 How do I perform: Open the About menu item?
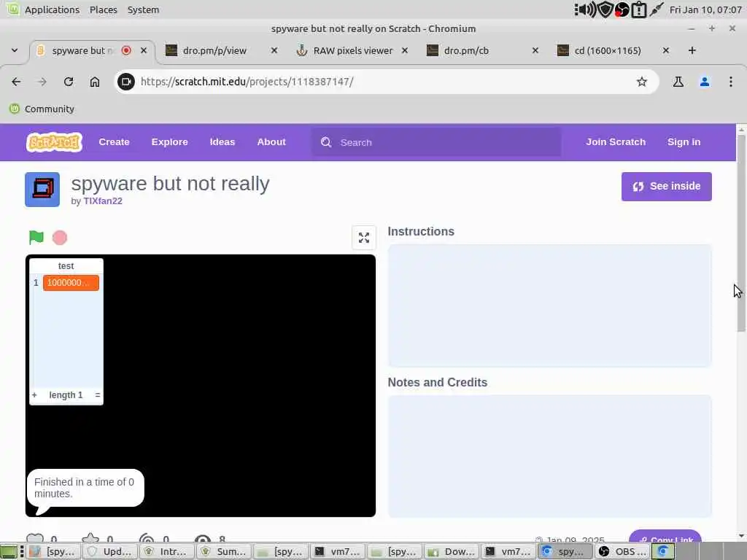[x=271, y=142]
